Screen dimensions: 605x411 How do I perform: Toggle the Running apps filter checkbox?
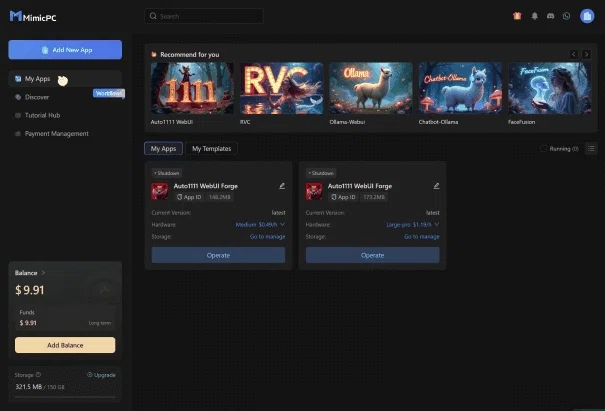click(x=544, y=149)
